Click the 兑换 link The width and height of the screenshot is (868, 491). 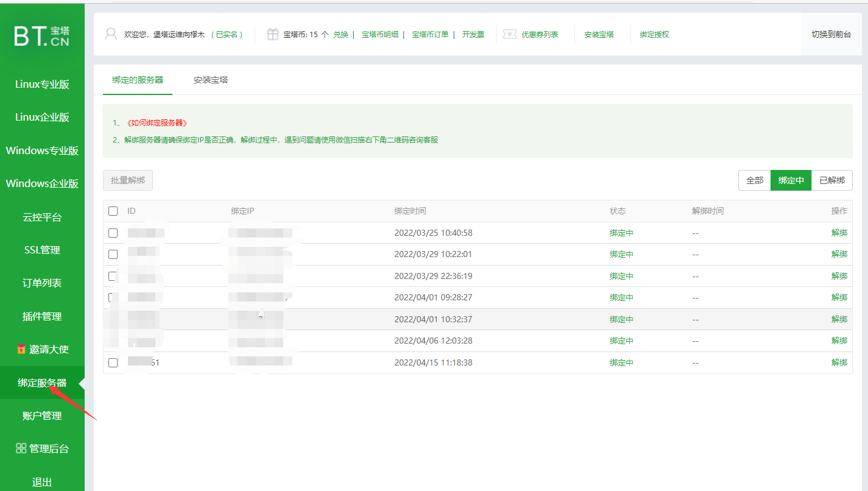(x=340, y=35)
